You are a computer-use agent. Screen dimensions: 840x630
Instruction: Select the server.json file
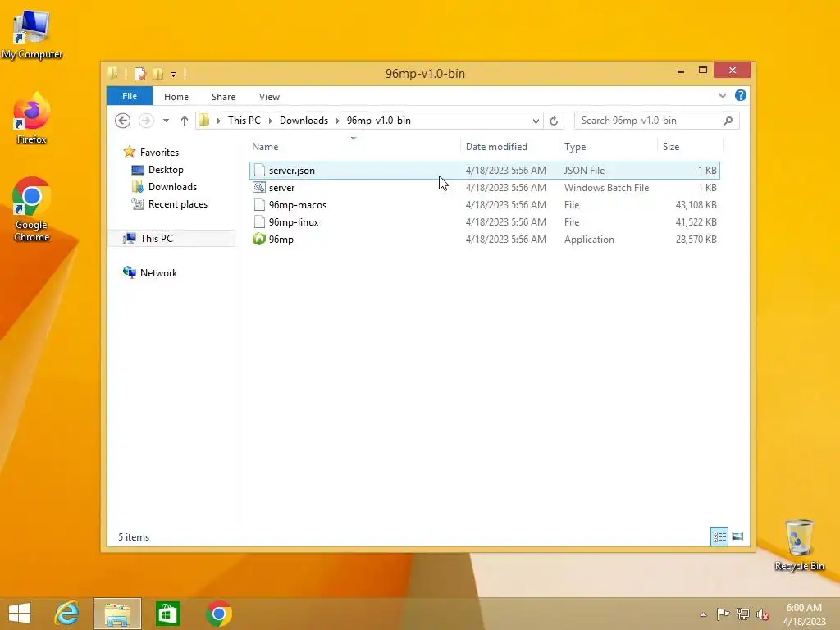484,171
